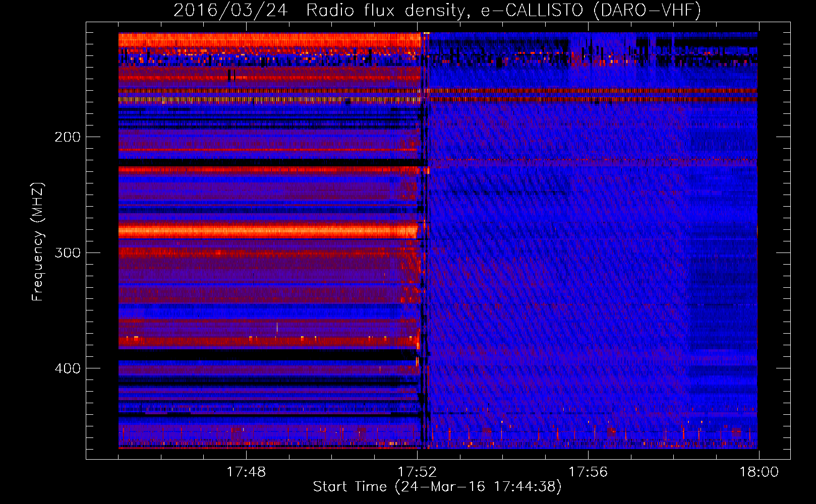Click the '400' frequency tick label
The image size is (816, 504).
tap(68, 368)
